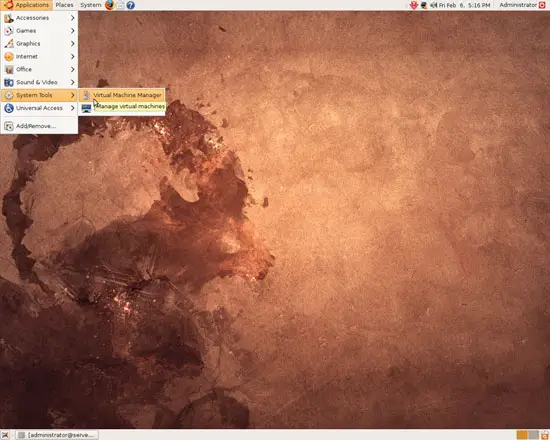The image size is (550, 440).
Task: Expand the Accessories submenu
Action: (x=39, y=18)
